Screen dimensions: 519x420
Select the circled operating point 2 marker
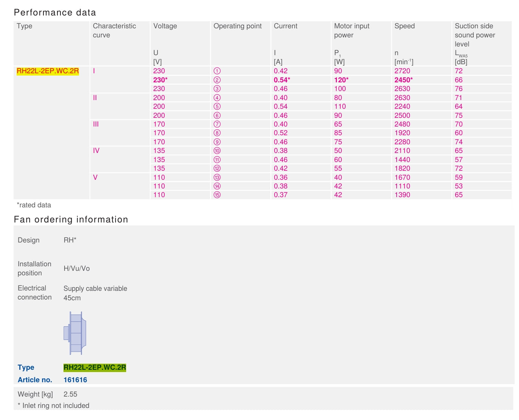coord(217,80)
